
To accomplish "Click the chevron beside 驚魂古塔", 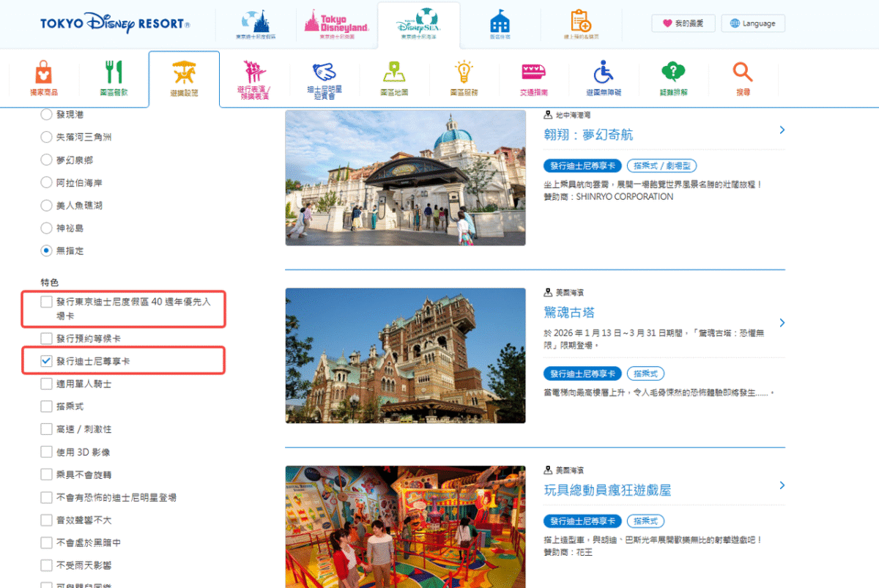I will pyautogui.click(x=782, y=323).
